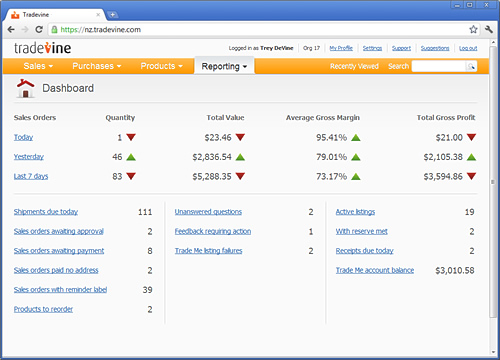The height and width of the screenshot is (360, 500).
Task: Expand the Reporting menu
Action: click(224, 66)
